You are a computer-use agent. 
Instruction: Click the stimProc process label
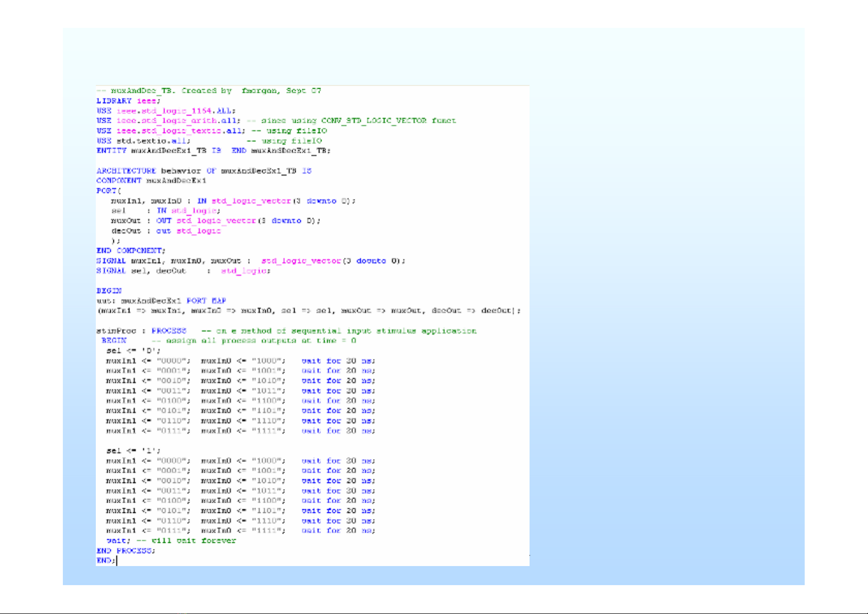click(x=116, y=331)
